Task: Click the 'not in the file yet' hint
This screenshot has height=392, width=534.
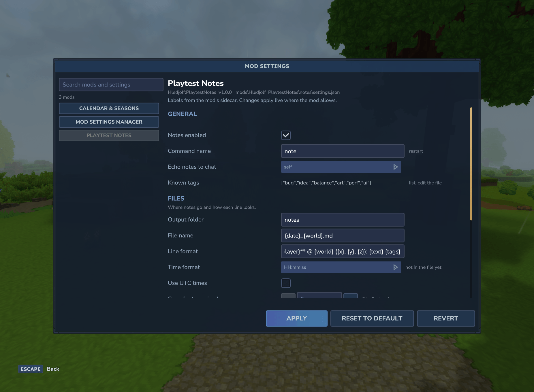Action: pos(423,267)
